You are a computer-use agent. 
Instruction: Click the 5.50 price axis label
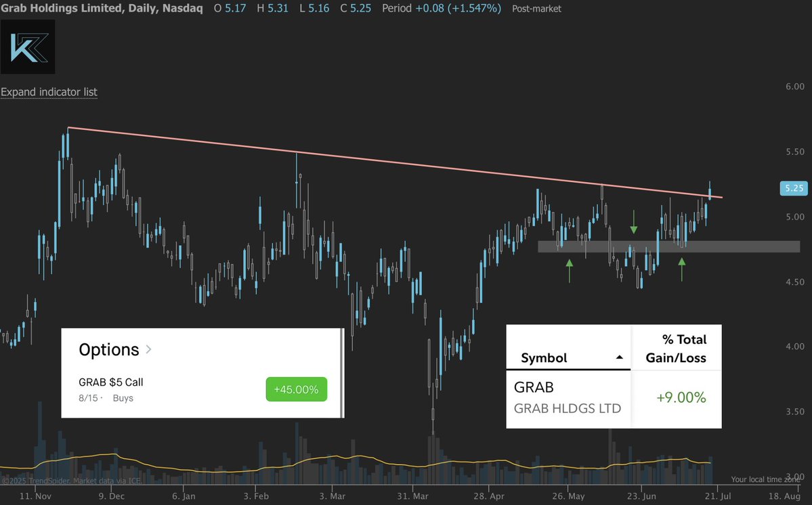[x=795, y=152]
